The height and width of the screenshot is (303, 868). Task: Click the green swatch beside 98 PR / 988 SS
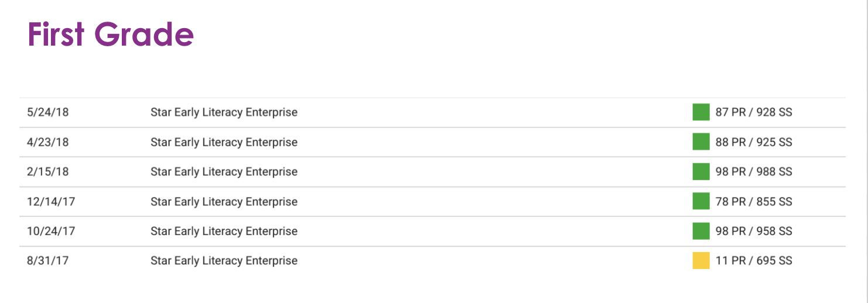[700, 172]
